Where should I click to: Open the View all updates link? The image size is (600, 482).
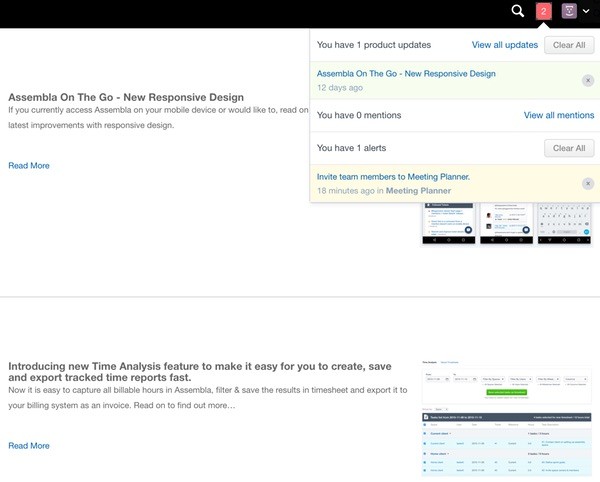tap(505, 45)
